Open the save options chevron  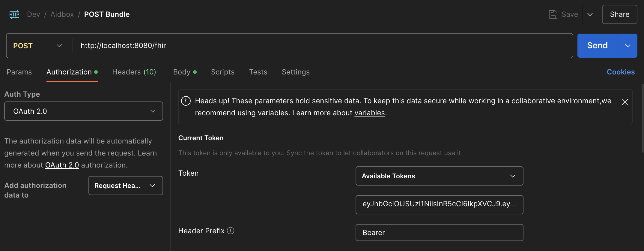pos(590,14)
